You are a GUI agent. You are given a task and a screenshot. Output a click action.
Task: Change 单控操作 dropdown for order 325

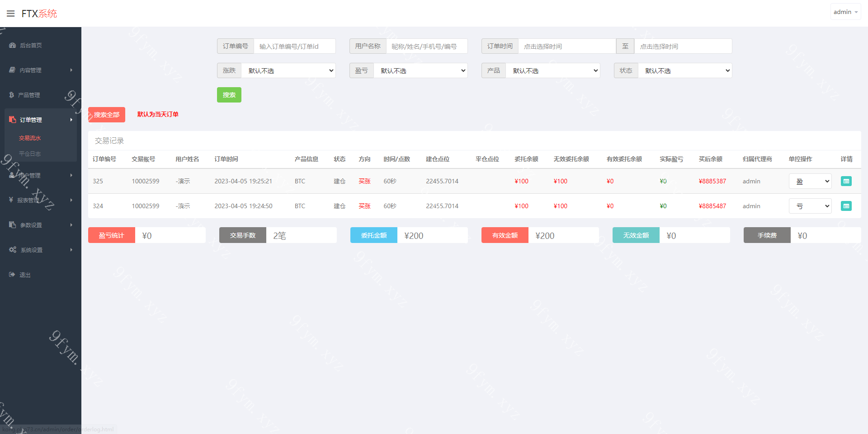[810, 181]
